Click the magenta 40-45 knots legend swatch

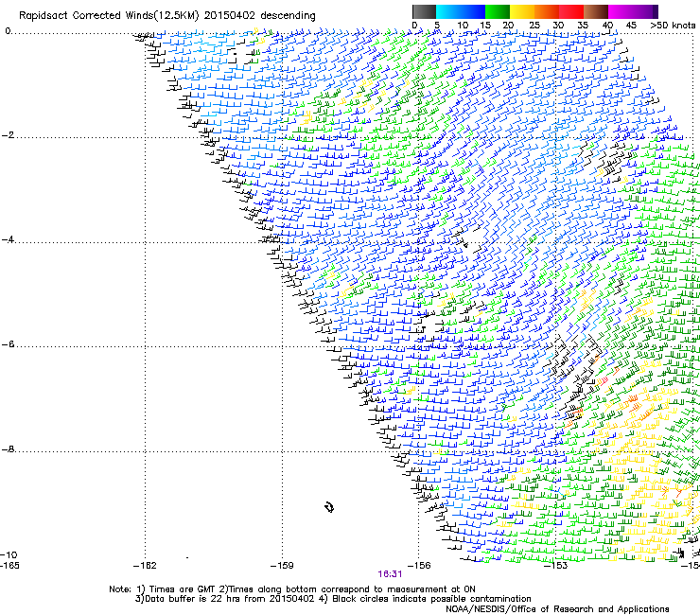tap(621, 11)
